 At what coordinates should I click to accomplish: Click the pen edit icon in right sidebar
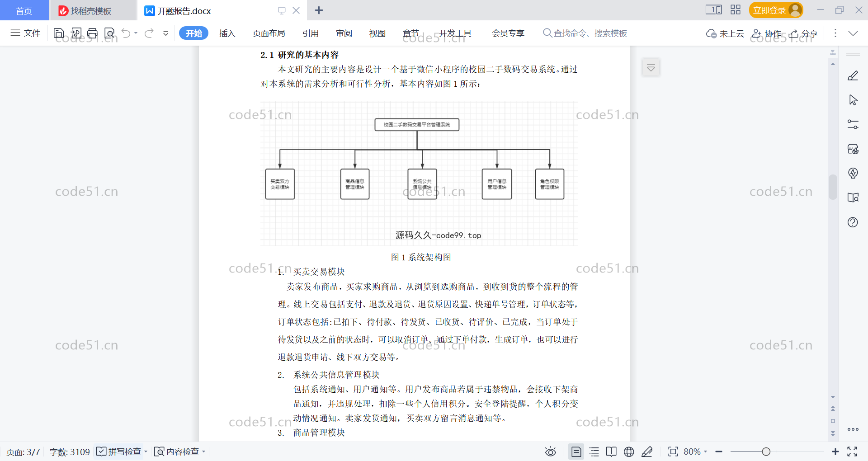(853, 75)
